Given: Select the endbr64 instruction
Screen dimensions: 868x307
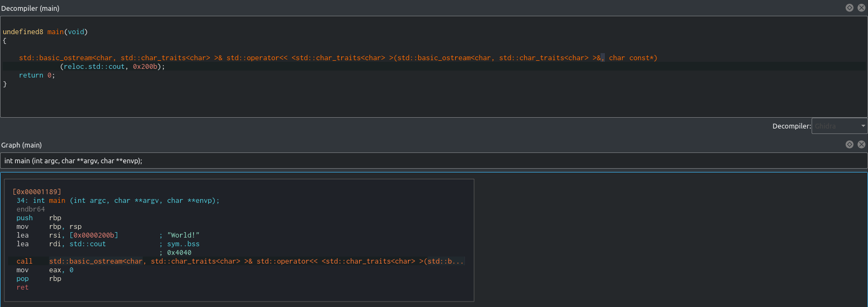Looking at the screenshot, I should pyautogui.click(x=31, y=209).
